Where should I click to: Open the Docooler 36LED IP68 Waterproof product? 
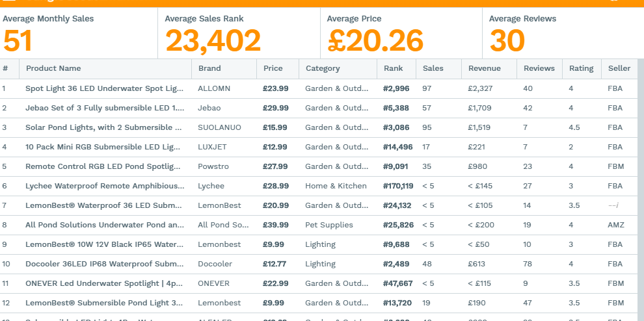pyautogui.click(x=104, y=264)
